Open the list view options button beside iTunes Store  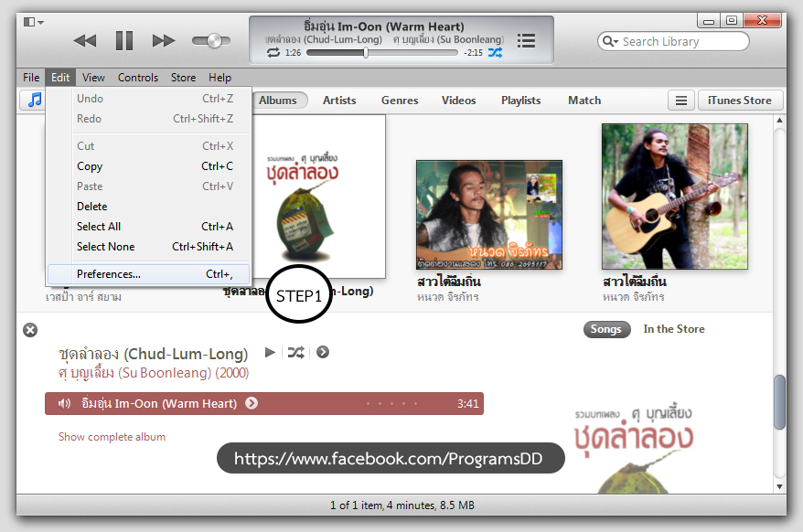click(680, 101)
